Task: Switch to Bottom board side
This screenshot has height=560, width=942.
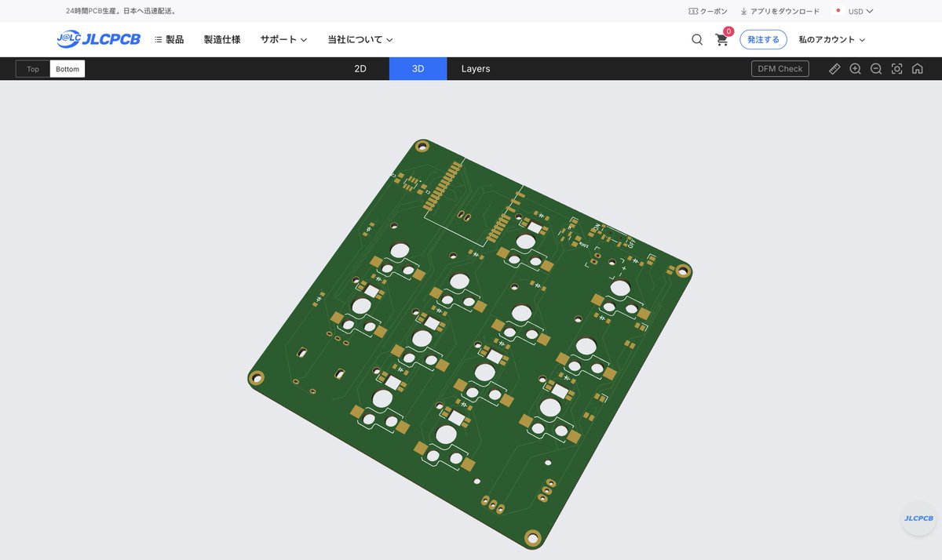Action: 68,69
